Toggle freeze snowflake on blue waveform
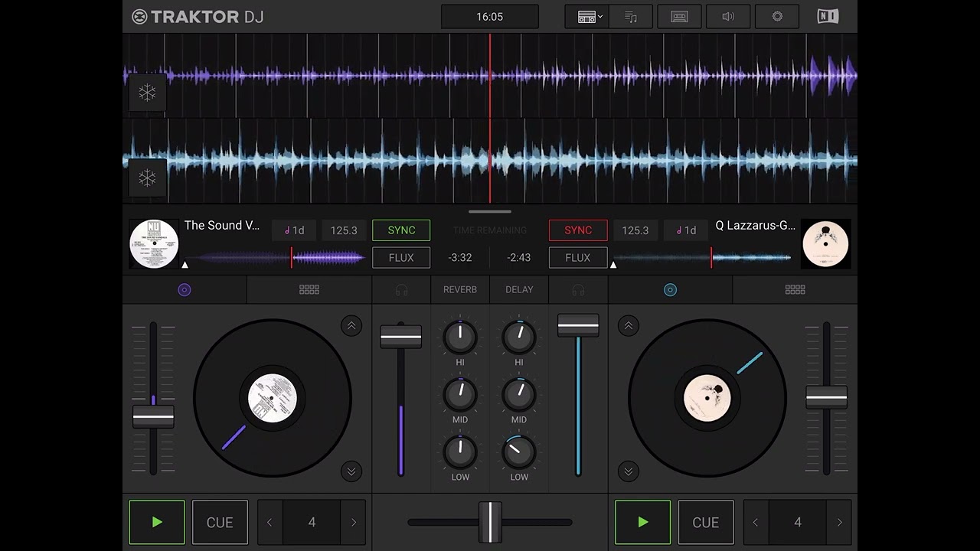The height and width of the screenshot is (551, 980). click(x=147, y=178)
